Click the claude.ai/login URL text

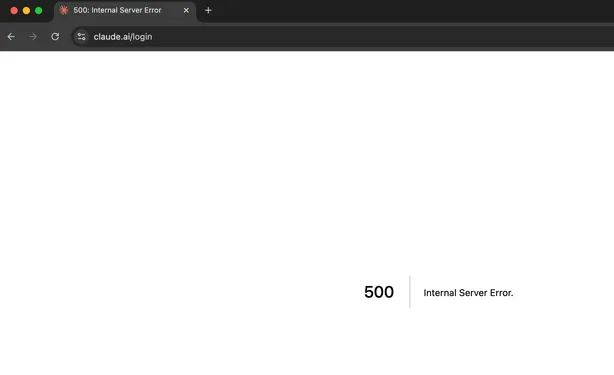click(x=123, y=37)
